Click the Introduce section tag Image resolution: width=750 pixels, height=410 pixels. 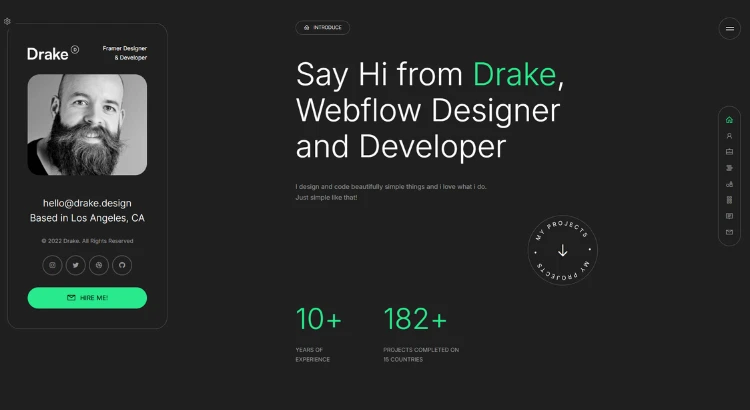coord(322,28)
